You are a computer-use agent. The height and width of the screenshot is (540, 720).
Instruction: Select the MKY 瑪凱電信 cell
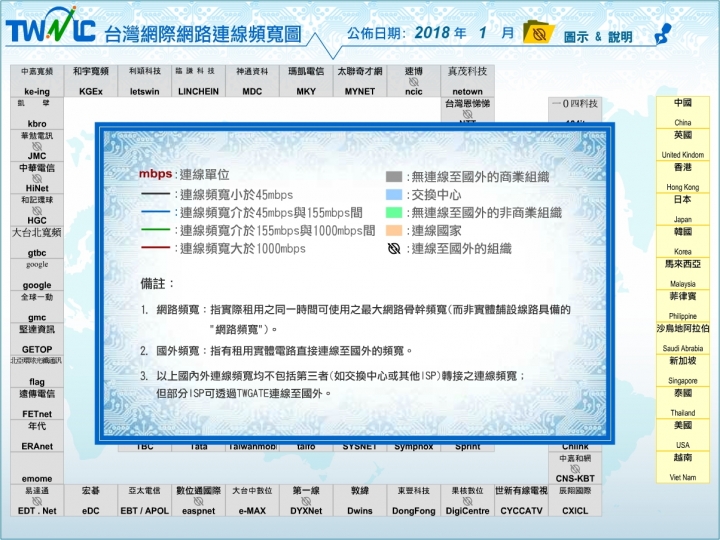pos(306,81)
